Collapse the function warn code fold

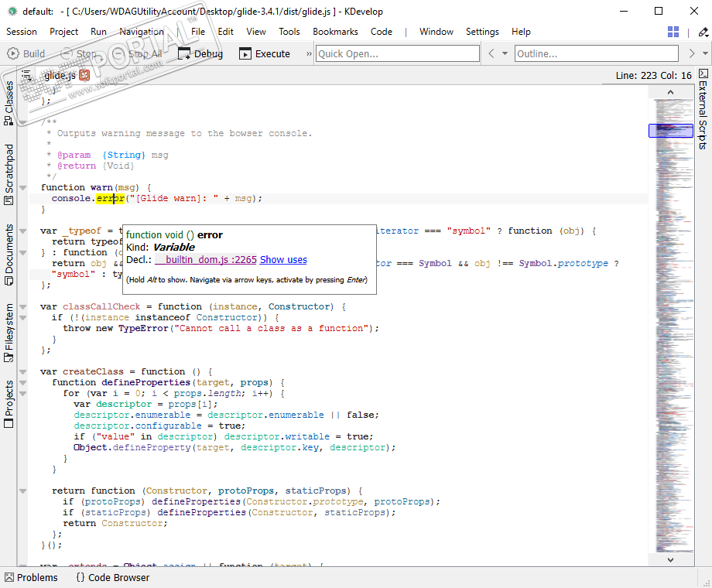[23, 187]
